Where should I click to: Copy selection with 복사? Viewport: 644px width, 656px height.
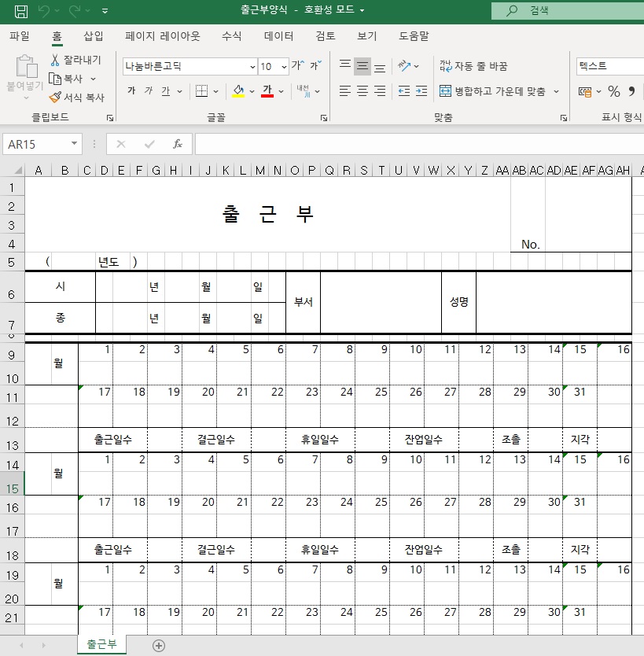point(67,79)
